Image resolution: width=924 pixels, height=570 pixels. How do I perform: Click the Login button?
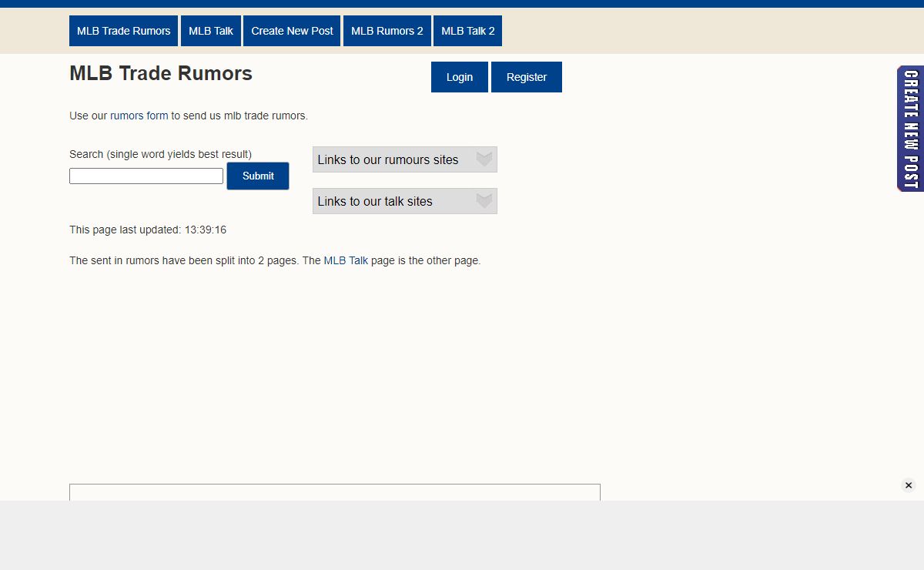460,77
